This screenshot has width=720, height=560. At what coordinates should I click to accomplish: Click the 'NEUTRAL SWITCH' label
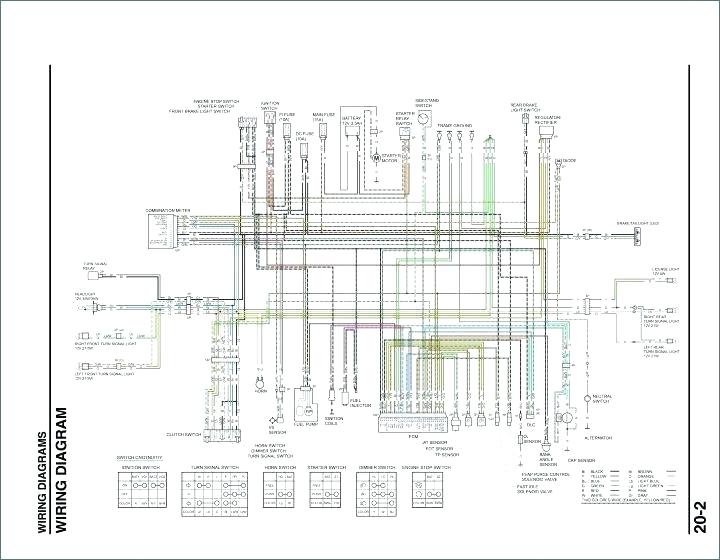point(603,398)
